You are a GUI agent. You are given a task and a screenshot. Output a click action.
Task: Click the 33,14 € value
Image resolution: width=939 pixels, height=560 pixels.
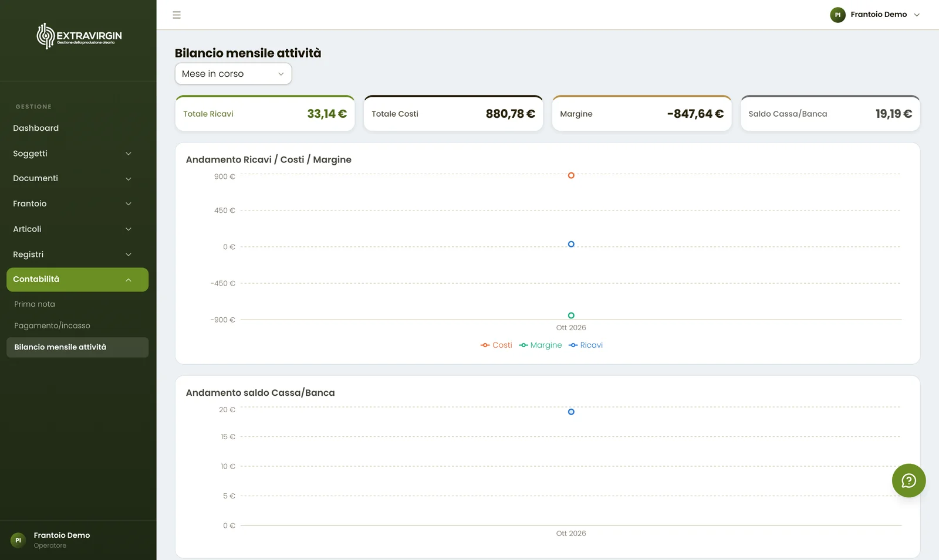[327, 114]
